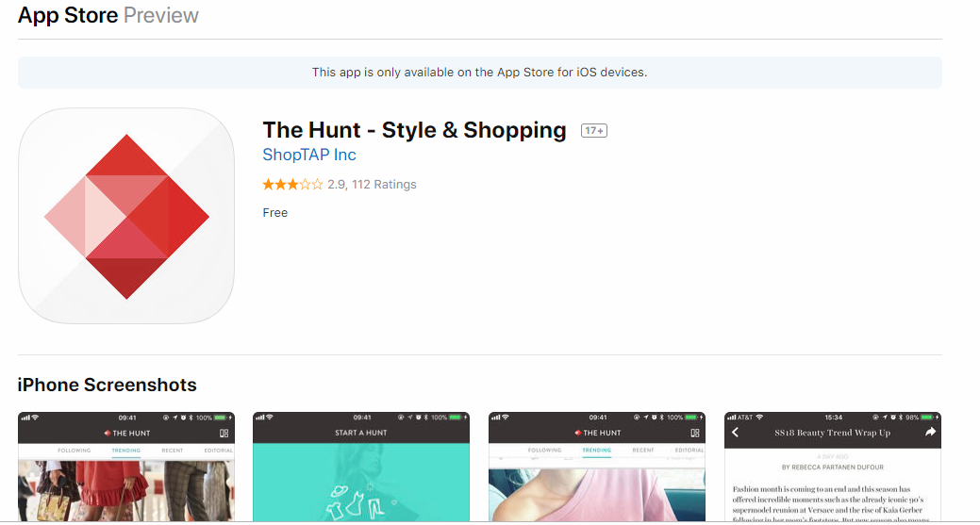
Task: Select the Recent tab in the third screenshot
Action: click(643, 451)
